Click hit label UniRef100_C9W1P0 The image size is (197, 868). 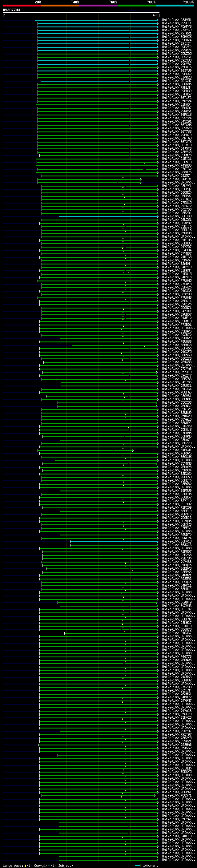pyautogui.click(x=176, y=305)
